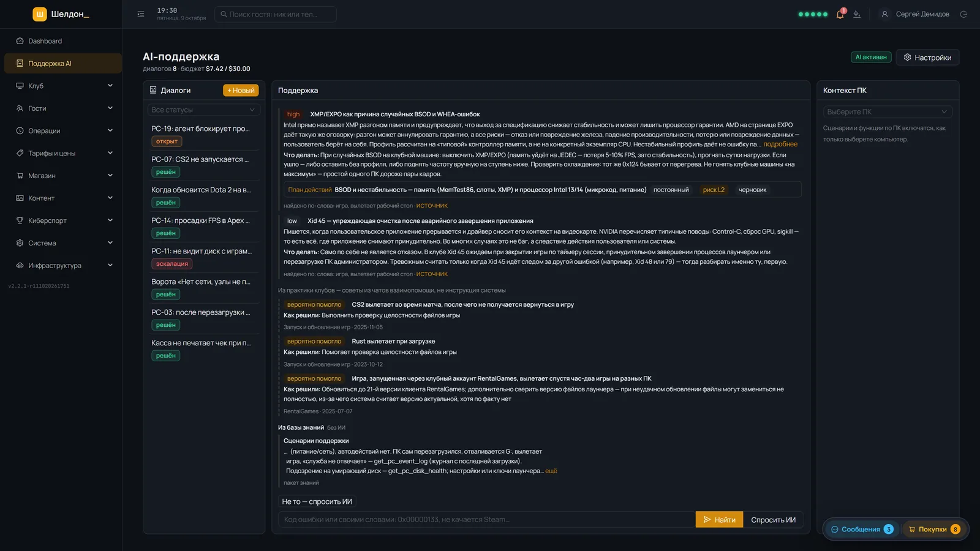Image resolution: width=980 pixels, height=551 pixels.
Task: Create a dialog with + Новый
Action: click(241, 91)
